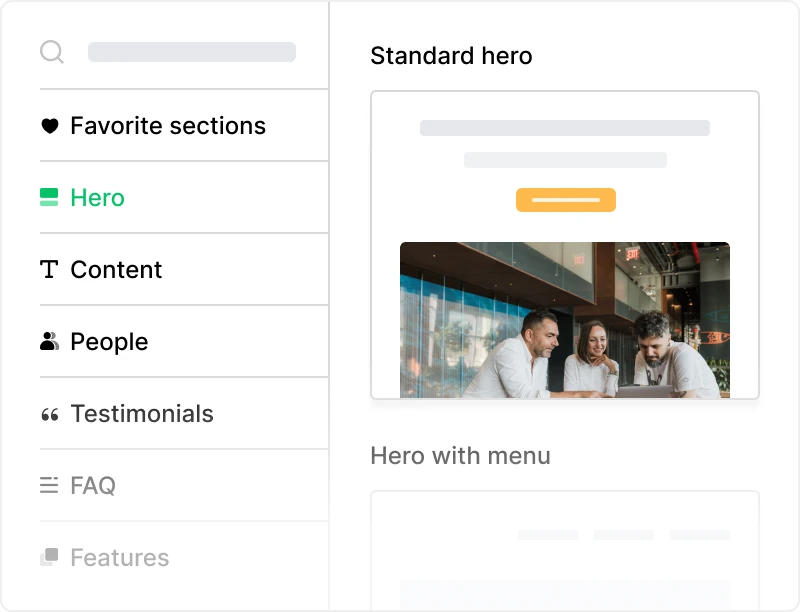Click the Features stacked squares icon
This screenshot has width=800, height=612.
tap(49, 557)
